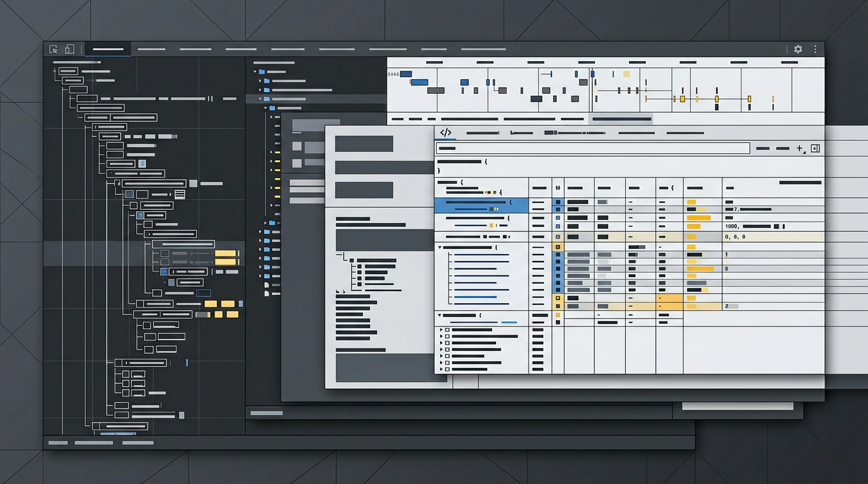This screenshot has height=484, width=868.
Task: Select the active first tab in top bar
Action: [x=108, y=49]
